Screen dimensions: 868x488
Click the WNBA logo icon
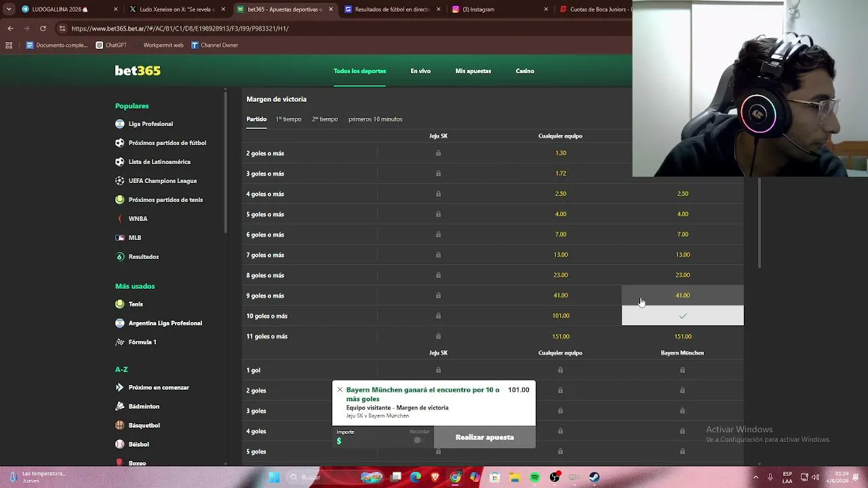120,219
